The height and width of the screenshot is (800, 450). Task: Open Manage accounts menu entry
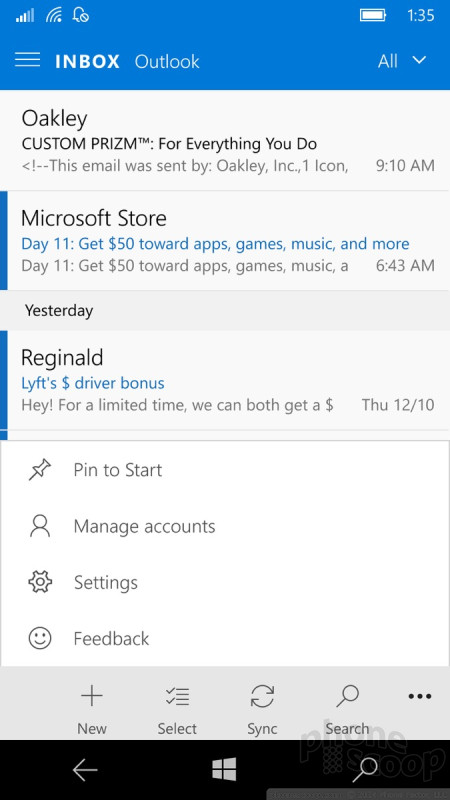(225, 526)
